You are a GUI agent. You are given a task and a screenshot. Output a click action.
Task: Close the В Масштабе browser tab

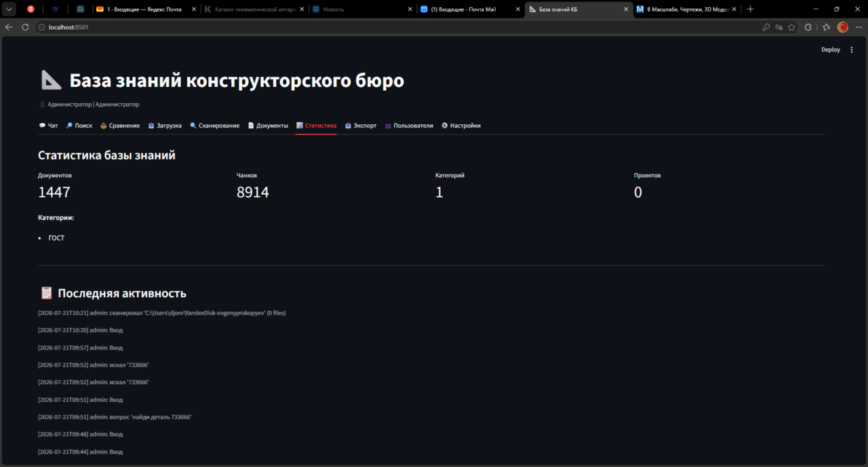(x=734, y=10)
